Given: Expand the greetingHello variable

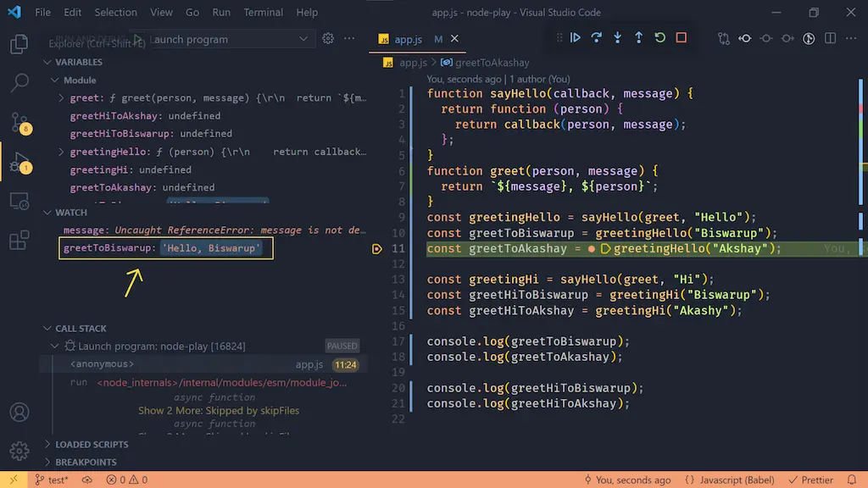Looking at the screenshot, I should (x=61, y=152).
